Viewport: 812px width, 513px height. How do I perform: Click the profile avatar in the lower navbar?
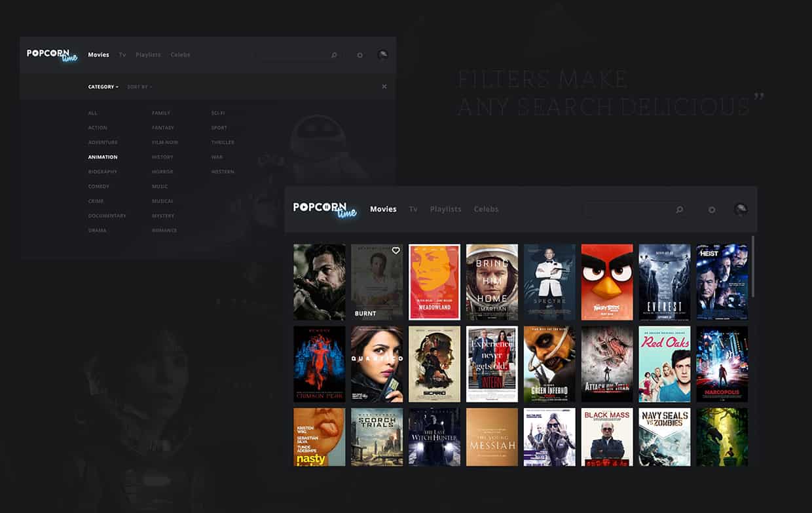click(741, 209)
